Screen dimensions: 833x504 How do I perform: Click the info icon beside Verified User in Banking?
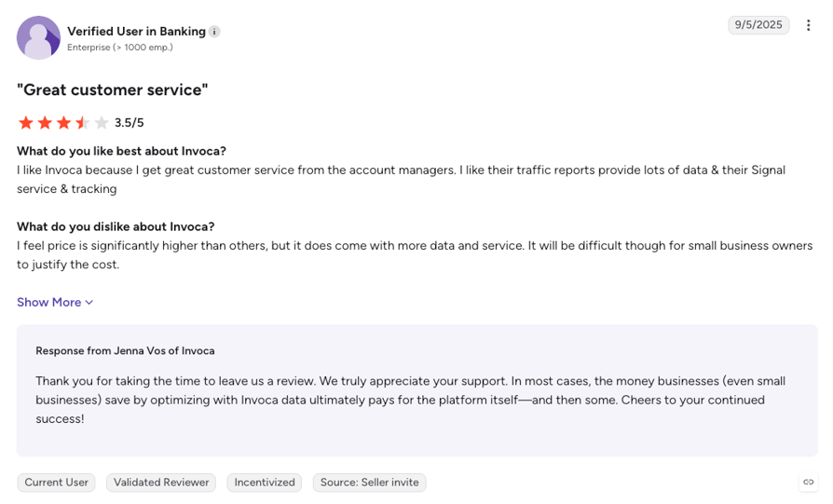coord(214,32)
